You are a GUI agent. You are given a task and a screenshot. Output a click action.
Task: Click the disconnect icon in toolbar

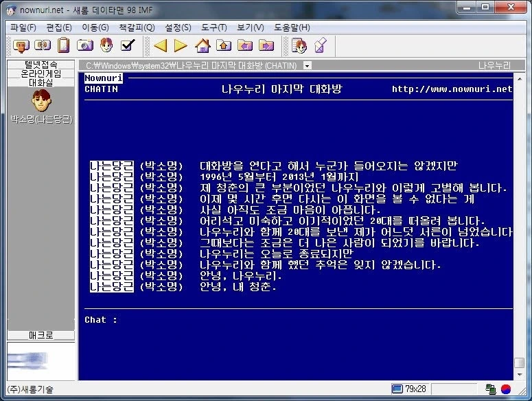43,45
